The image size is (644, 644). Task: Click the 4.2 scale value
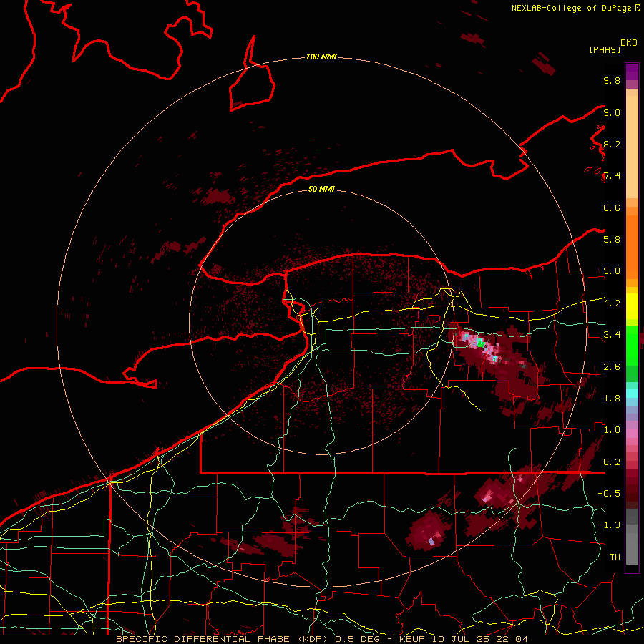point(612,303)
